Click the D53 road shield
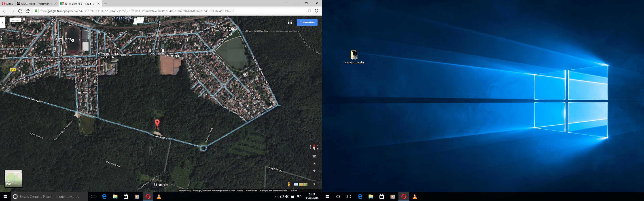644x201 pixels. [x=13, y=70]
